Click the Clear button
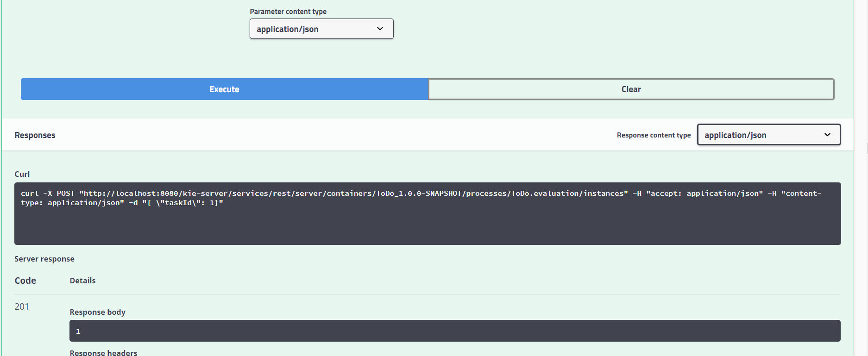 coord(631,89)
